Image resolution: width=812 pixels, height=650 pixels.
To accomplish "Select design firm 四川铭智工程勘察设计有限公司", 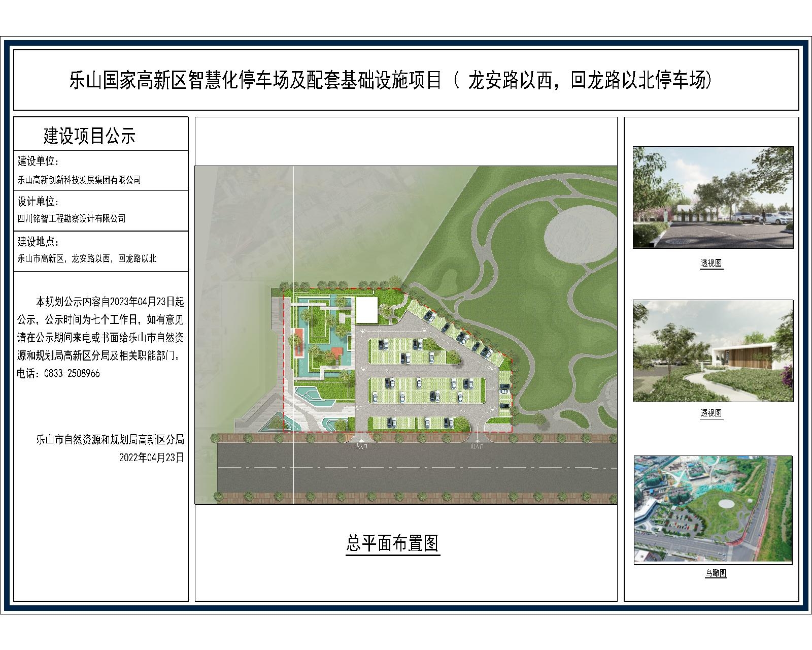I will click(x=72, y=218).
